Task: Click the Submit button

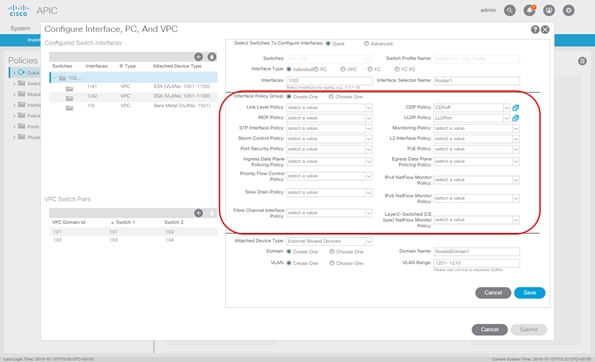Action: (529, 329)
